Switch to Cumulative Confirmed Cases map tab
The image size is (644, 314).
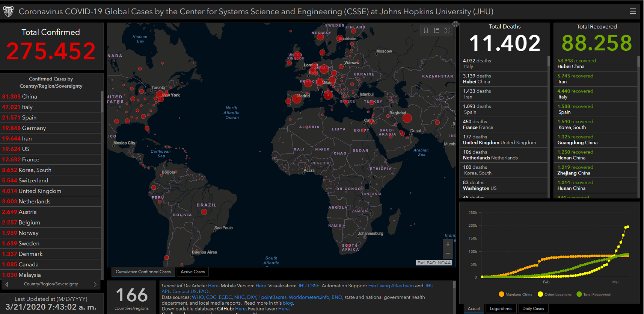click(x=143, y=272)
